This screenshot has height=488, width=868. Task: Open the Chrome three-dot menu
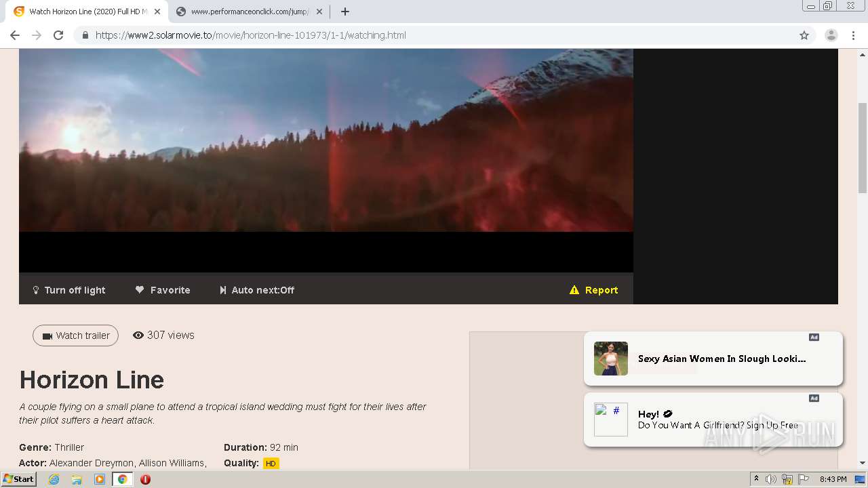click(x=853, y=35)
